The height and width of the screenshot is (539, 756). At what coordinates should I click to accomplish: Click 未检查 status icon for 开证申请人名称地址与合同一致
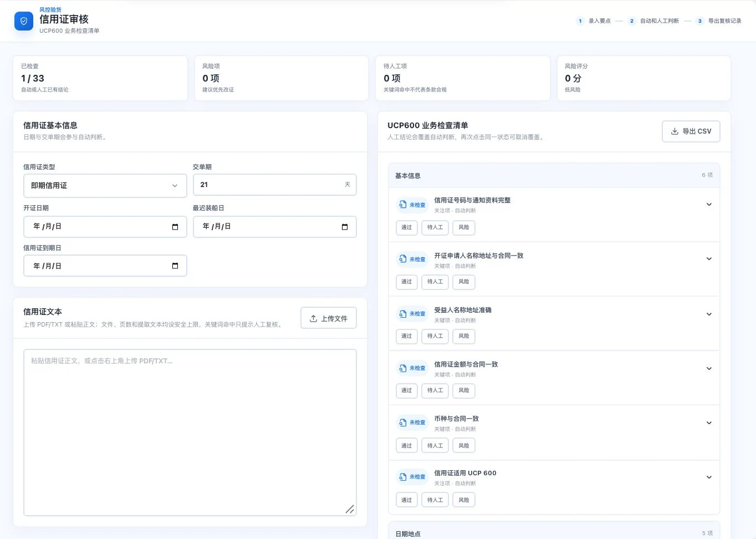[x=403, y=259]
